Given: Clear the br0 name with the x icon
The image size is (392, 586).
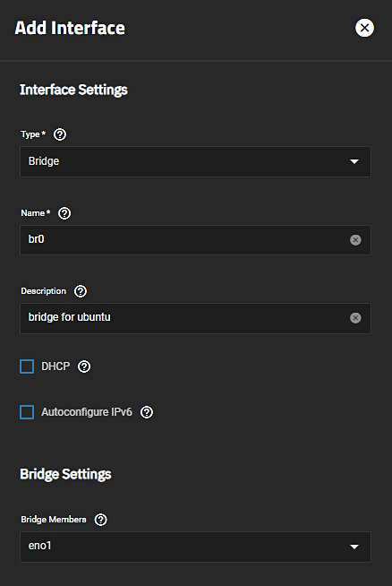Looking at the screenshot, I should click(x=355, y=240).
